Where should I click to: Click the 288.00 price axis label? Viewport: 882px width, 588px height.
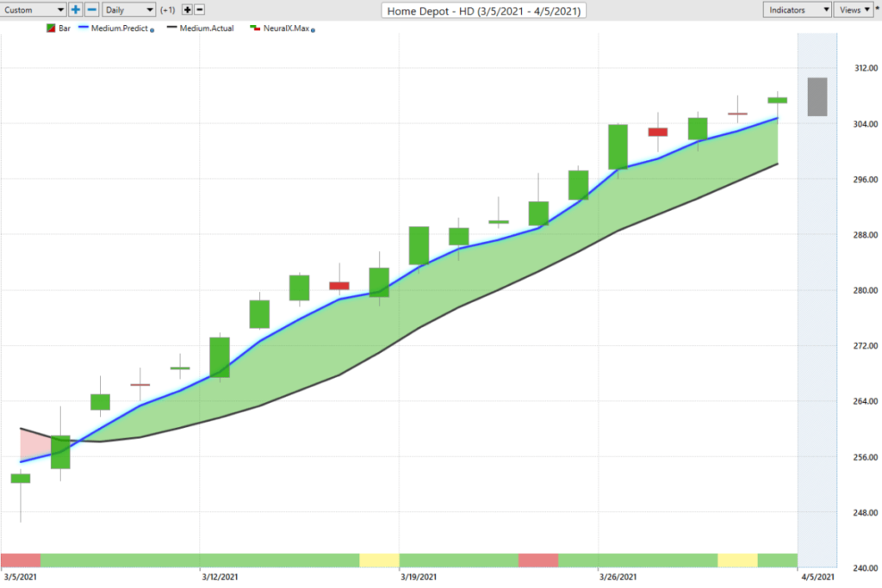pos(866,235)
